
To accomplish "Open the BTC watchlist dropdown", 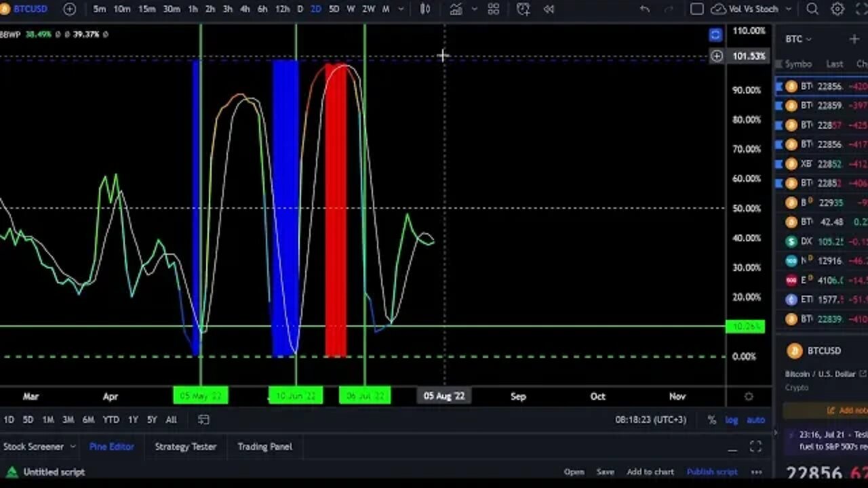I will (798, 39).
